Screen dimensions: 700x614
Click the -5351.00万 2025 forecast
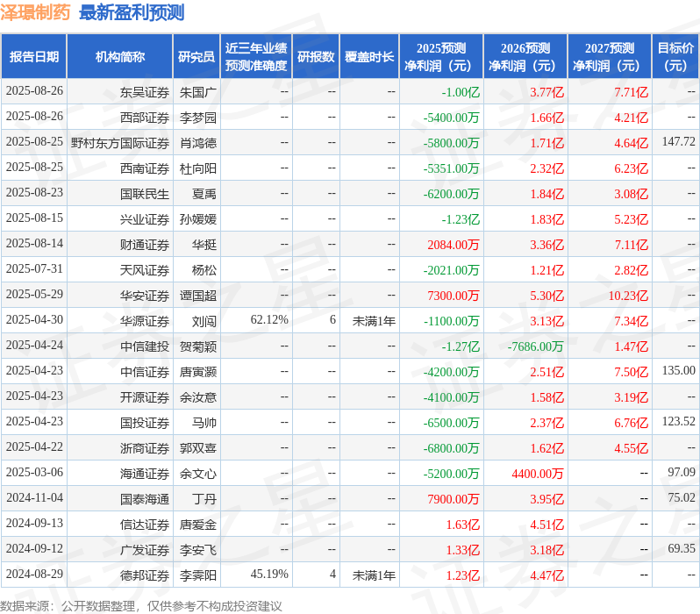451,168
